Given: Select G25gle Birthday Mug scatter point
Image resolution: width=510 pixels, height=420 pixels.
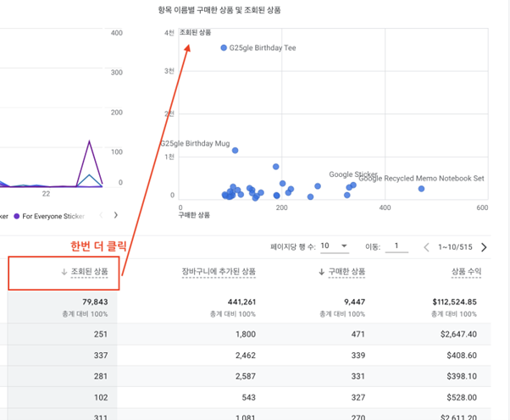Looking at the screenshot, I should coord(236,151).
